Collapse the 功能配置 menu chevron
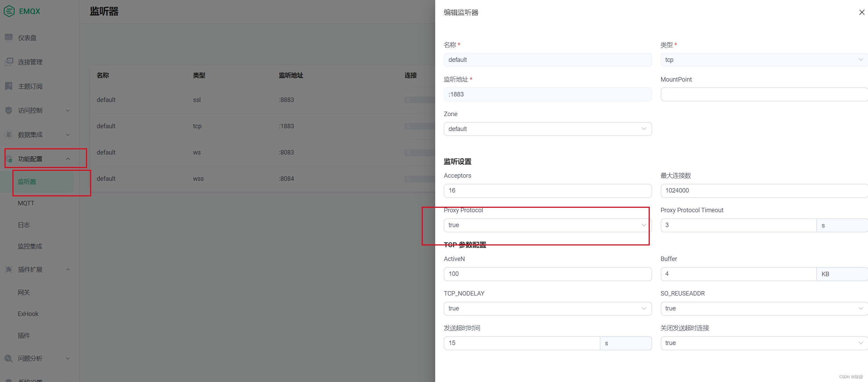This screenshot has height=382, width=868. coord(68,159)
